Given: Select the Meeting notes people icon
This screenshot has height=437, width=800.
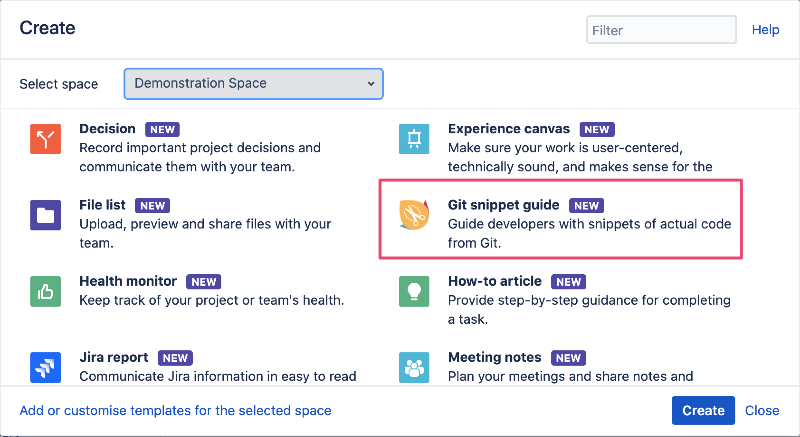Looking at the screenshot, I should click(414, 367).
